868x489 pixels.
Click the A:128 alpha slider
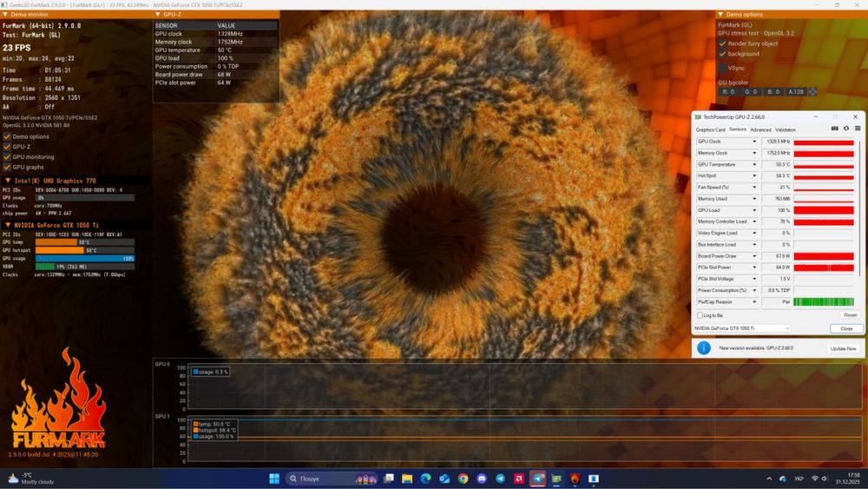pyautogui.click(x=796, y=92)
